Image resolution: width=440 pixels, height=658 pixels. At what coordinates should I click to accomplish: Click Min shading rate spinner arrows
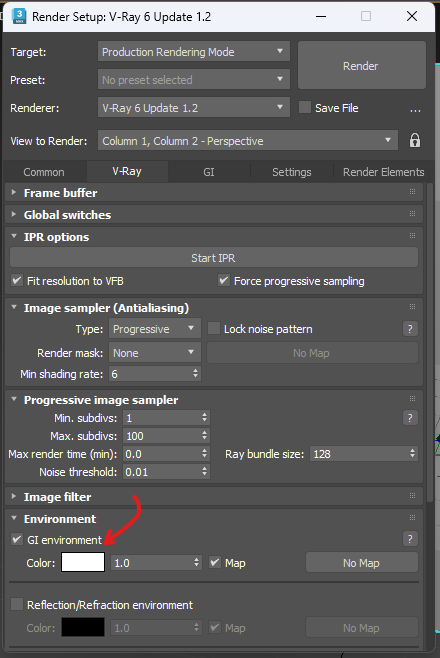click(195, 373)
